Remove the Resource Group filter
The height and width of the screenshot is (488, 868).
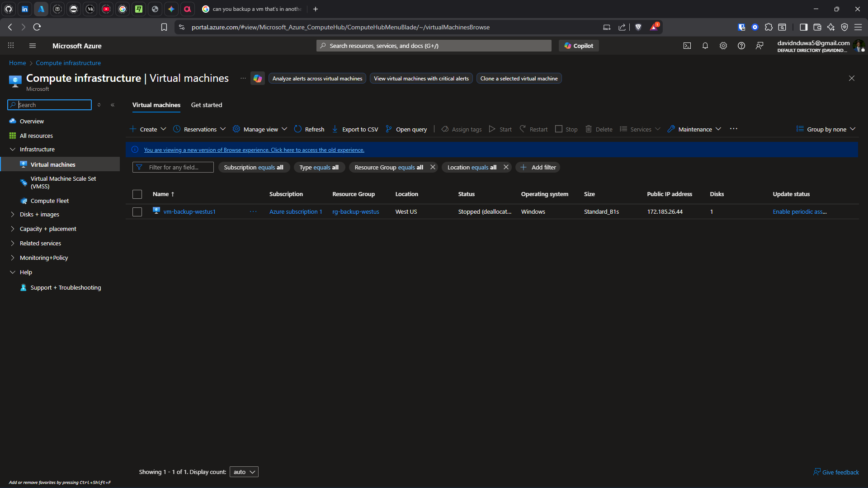point(433,167)
